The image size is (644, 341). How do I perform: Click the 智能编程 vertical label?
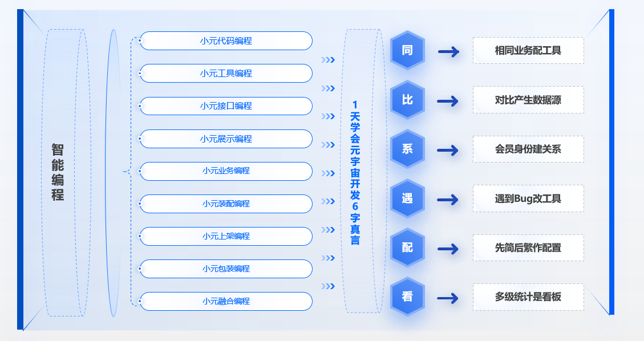pos(58,172)
